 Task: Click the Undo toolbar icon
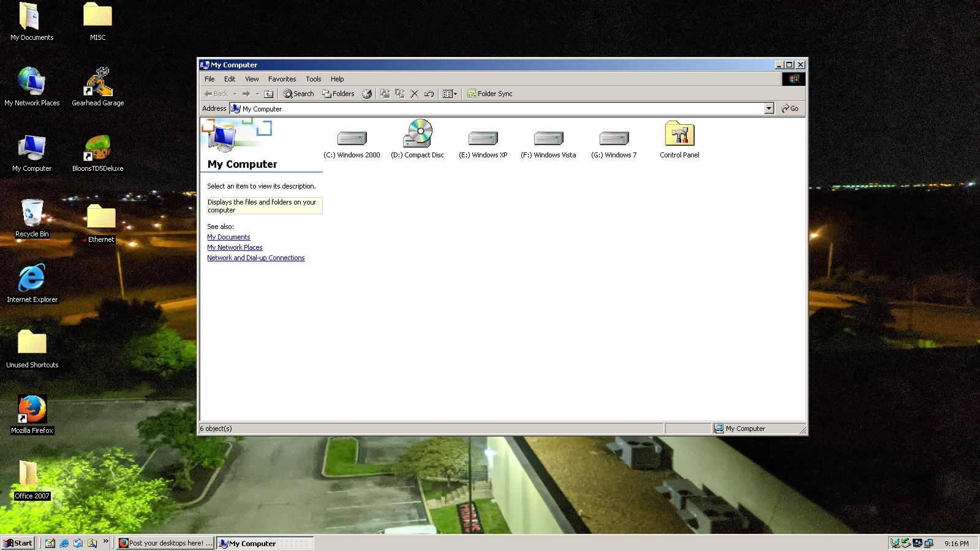[x=429, y=94]
